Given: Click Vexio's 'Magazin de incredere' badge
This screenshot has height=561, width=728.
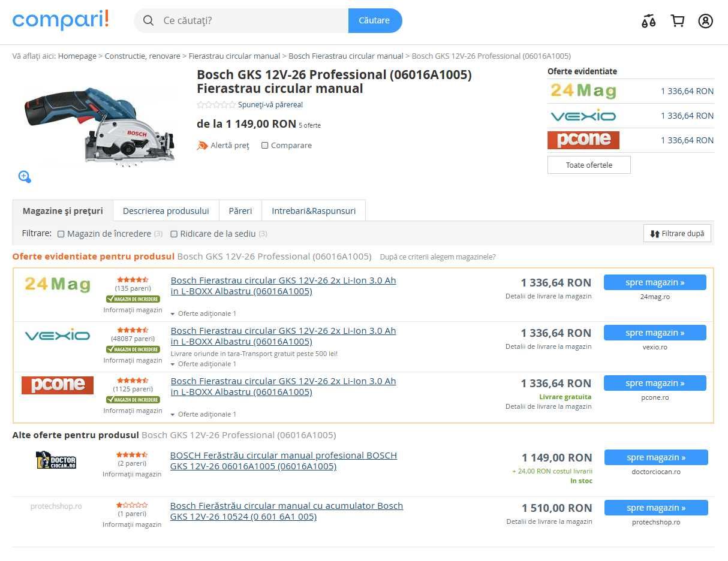Looking at the screenshot, I should [133, 349].
